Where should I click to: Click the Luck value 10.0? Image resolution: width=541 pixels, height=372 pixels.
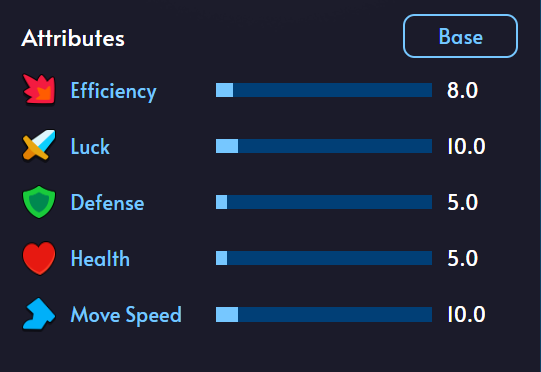point(466,146)
